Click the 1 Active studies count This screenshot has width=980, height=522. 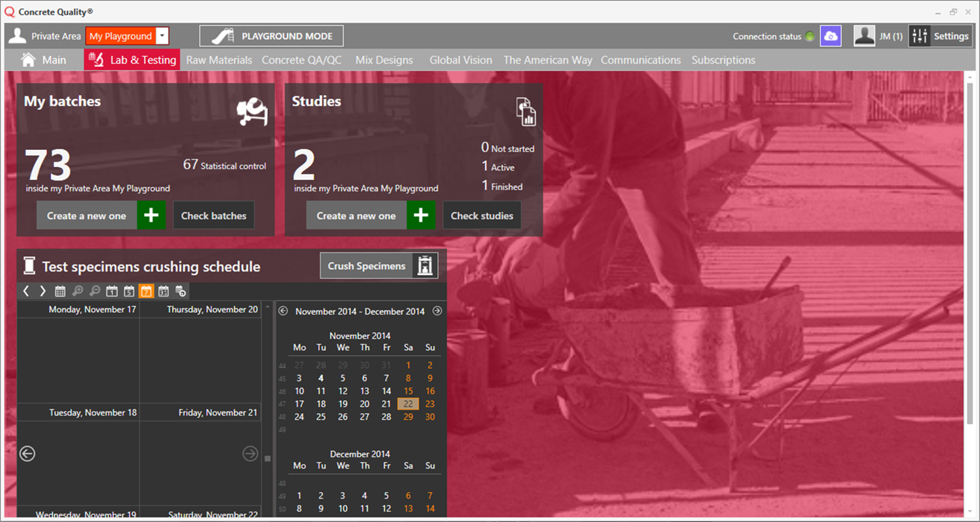[498, 167]
